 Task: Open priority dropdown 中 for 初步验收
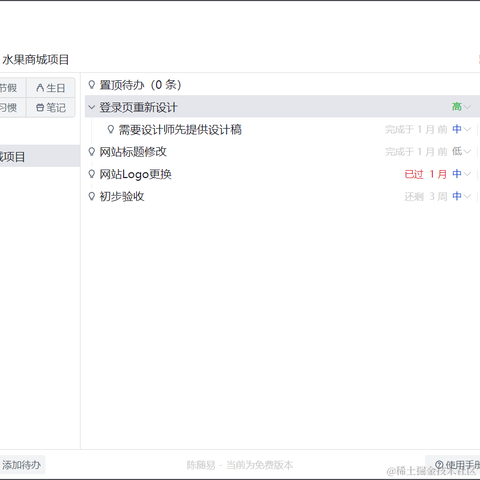click(461, 196)
